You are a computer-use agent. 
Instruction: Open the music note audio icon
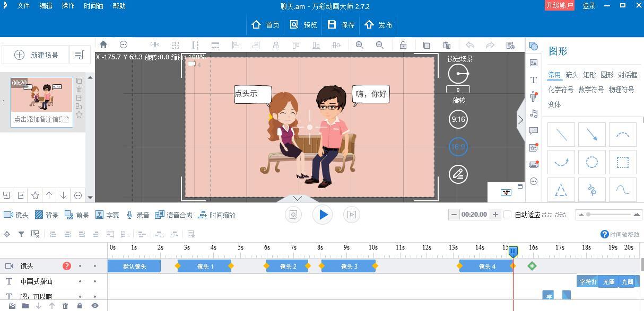click(x=534, y=113)
